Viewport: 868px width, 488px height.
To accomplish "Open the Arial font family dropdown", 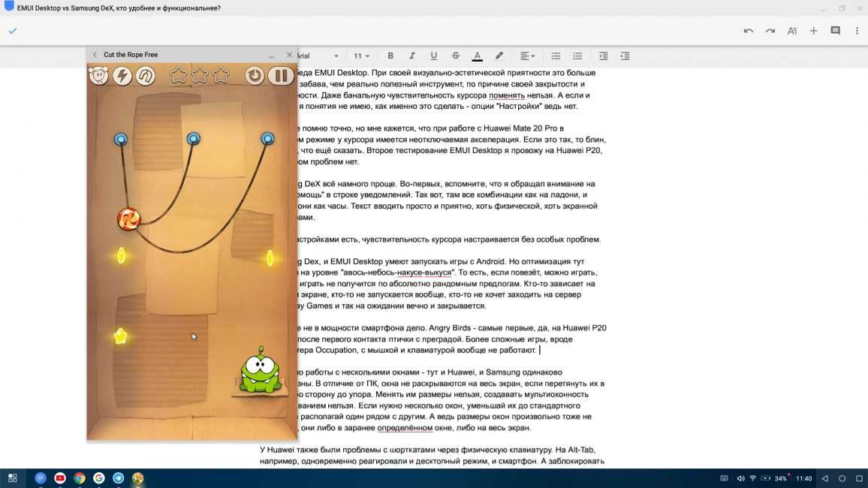I will pos(315,56).
